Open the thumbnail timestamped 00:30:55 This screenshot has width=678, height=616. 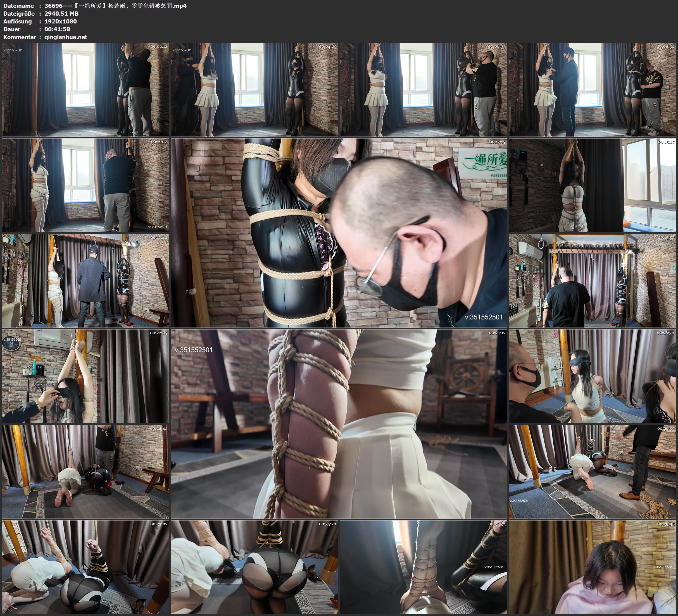click(592, 472)
